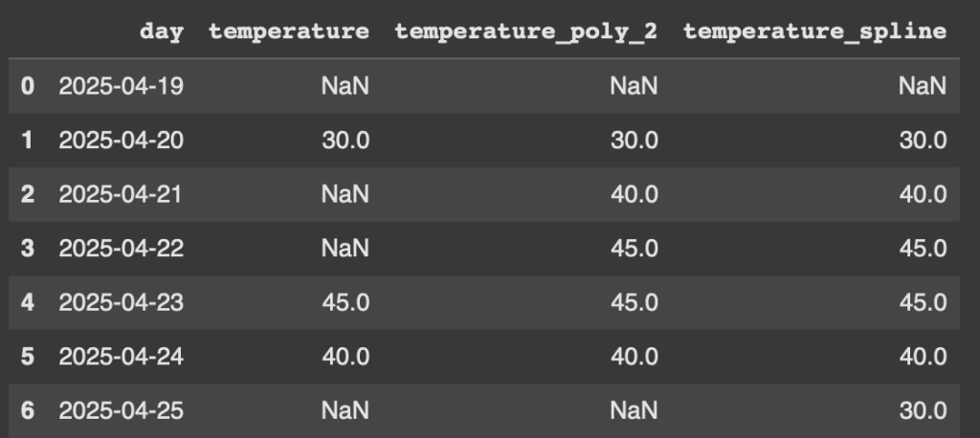Click the date 2025-04-19
This screenshot has height=438, width=980.
[x=122, y=86]
